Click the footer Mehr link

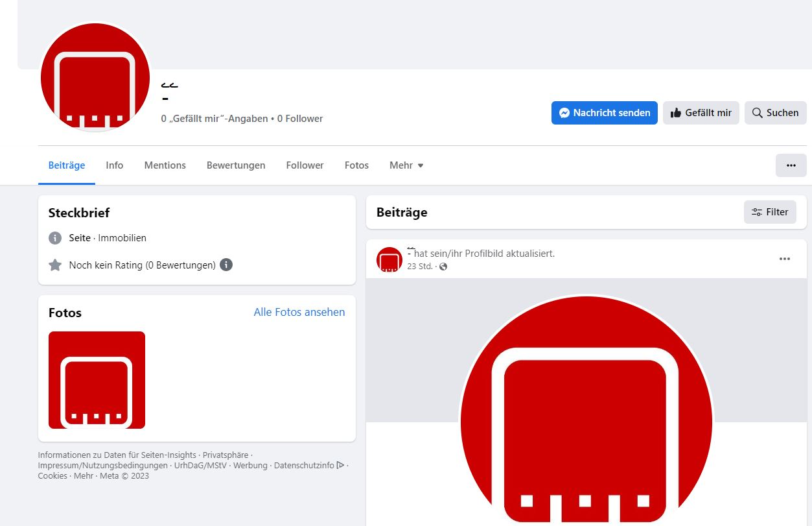point(84,476)
